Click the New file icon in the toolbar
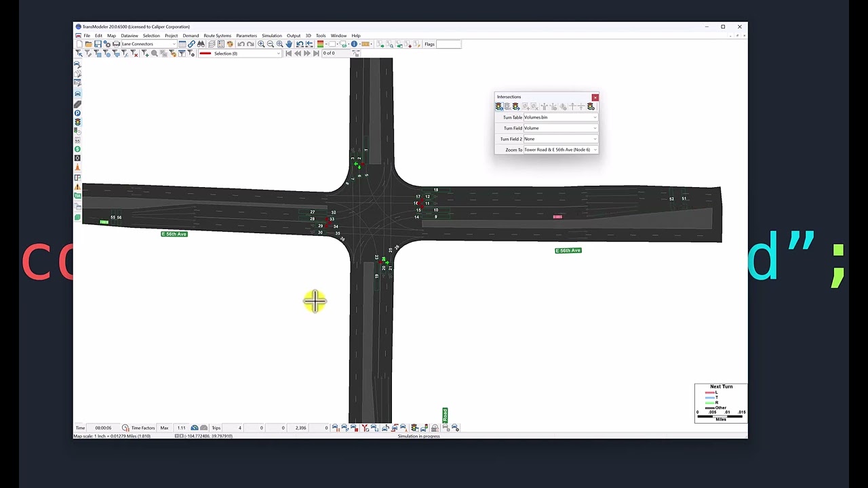 tap(80, 44)
